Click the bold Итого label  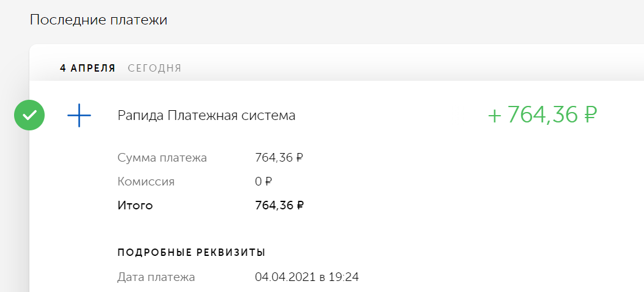pyautogui.click(x=135, y=205)
